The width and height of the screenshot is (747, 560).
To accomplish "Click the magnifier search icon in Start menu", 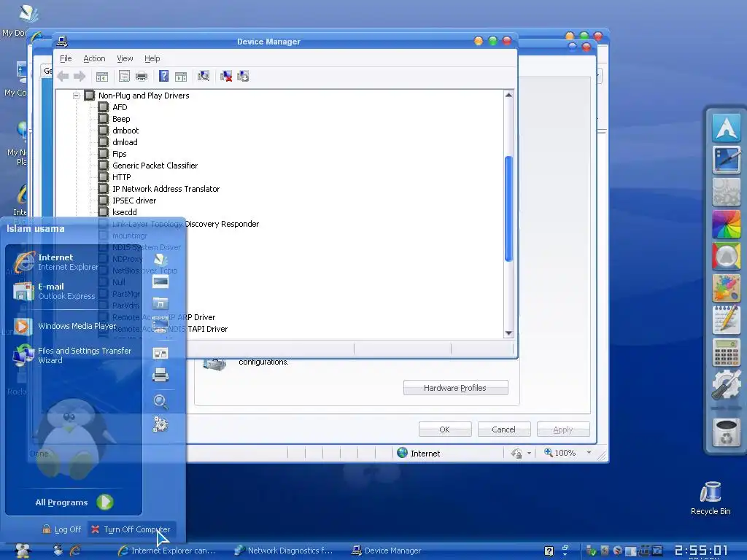I will [x=160, y=402].
